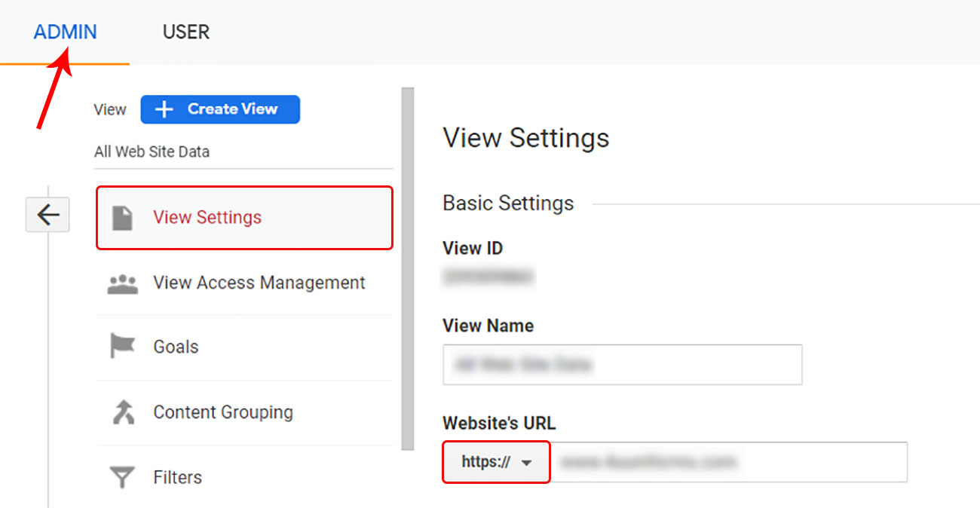The image size is (980, 508).
Task: Select Goals from the sidebar
Action: 176,346
